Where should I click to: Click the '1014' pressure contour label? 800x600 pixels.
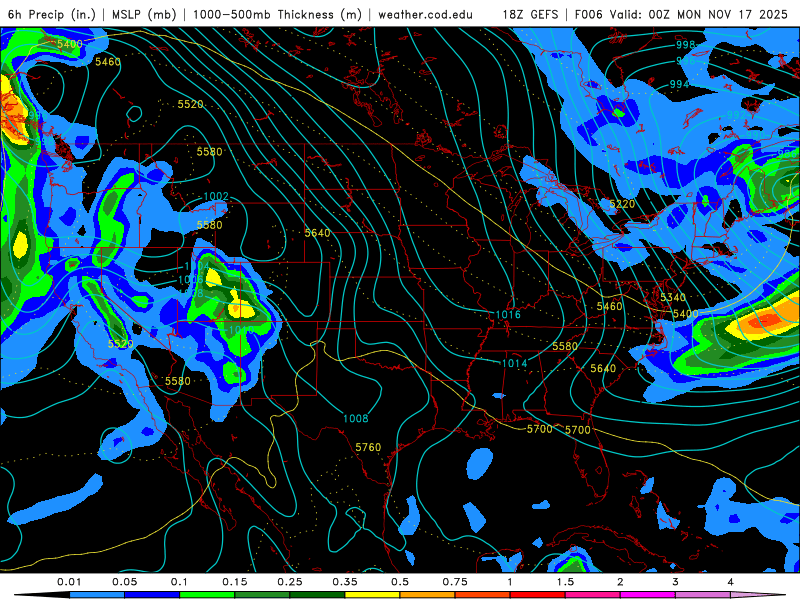514,363
